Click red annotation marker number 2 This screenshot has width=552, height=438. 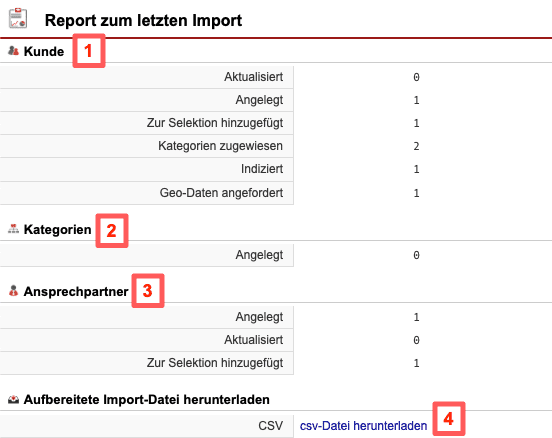point(112,231)
